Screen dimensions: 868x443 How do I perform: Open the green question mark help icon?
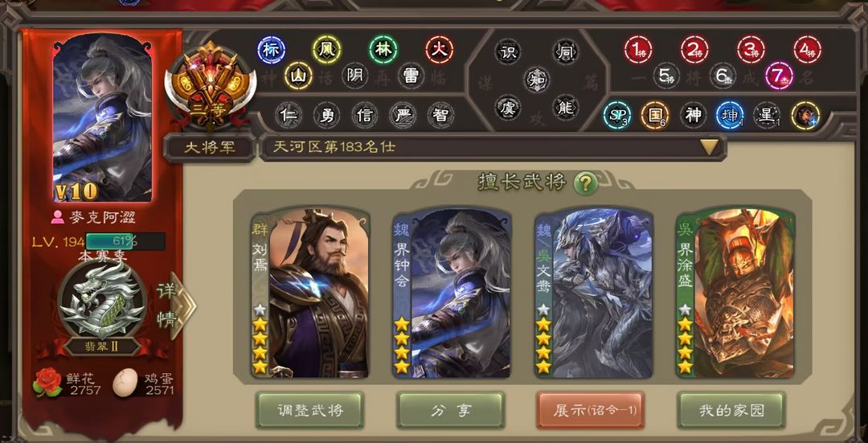pyautogui.click(x=586, y=183)
